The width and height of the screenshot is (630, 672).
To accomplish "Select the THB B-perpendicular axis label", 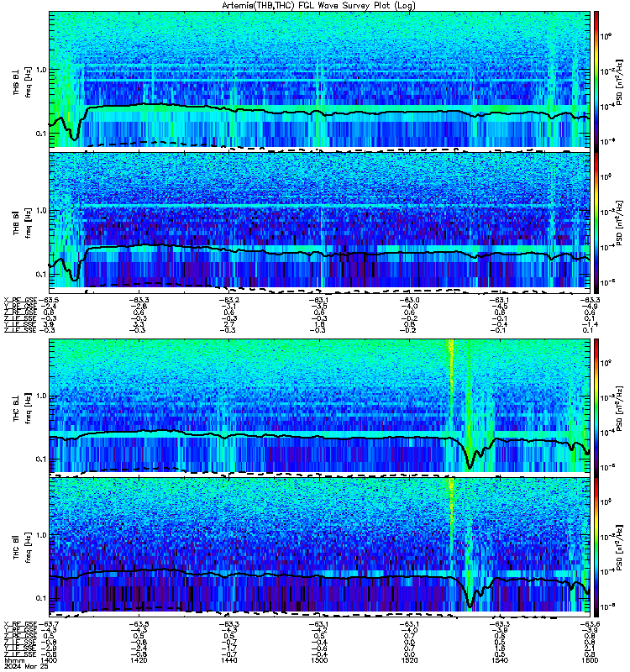I will click(16, 81).
